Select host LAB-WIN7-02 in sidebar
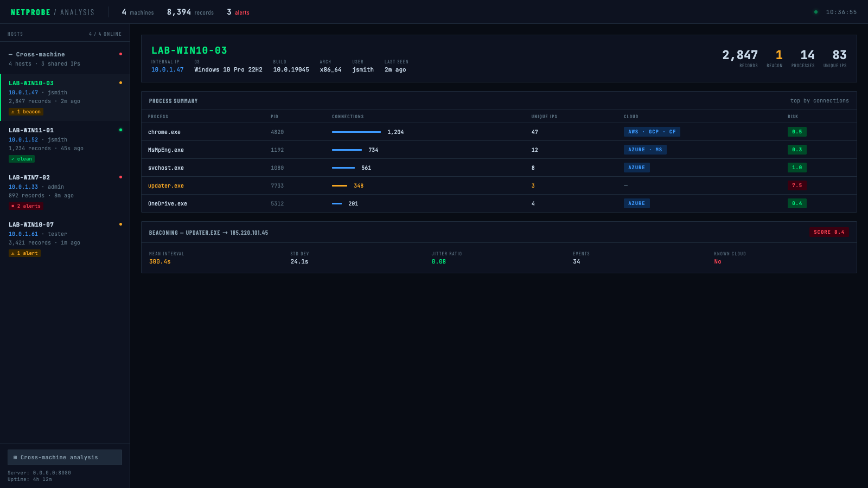Image resolution: width=868 pixels, height=488 pixels. click(65, 192)
